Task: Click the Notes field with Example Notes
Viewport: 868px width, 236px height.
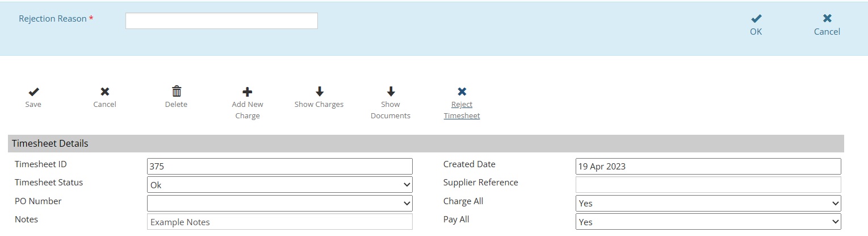Action: [x=280, y=222]
